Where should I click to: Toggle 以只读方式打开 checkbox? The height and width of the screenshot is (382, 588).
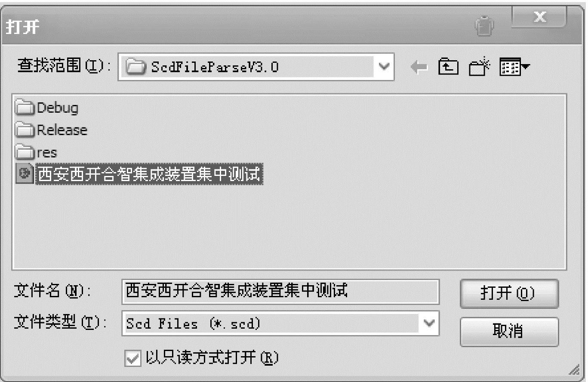tap(132, 358)
